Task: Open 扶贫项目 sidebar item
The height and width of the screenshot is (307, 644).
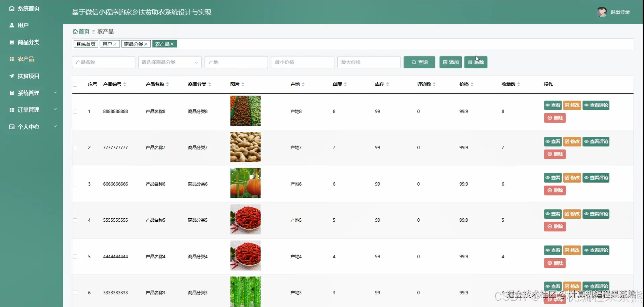Action: click(24, 76)
